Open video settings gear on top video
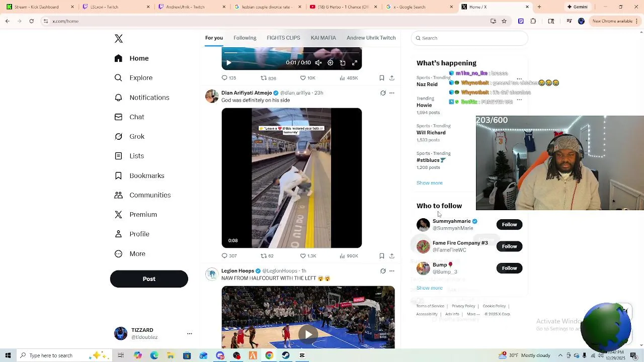This screenshot has height=362, width=644. pyautogui.click(x=331, y=63)
